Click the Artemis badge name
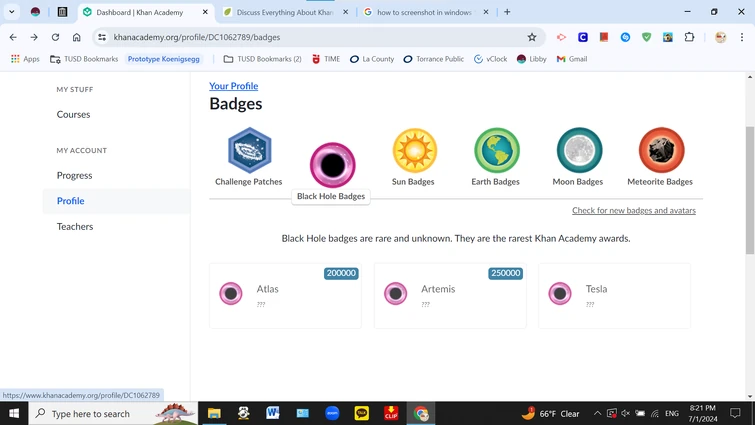Image resolution: width=755 pixels, height=425 pixels. tap(438, 289)
